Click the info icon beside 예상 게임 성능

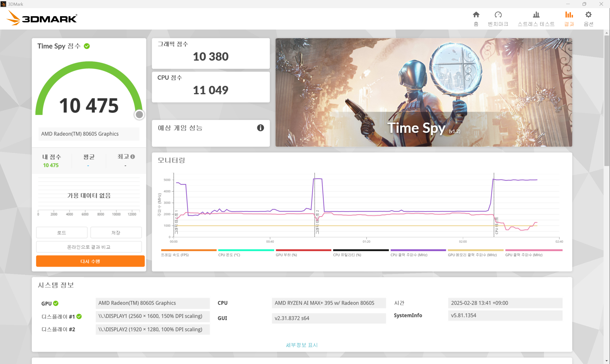tap(260, 128)
